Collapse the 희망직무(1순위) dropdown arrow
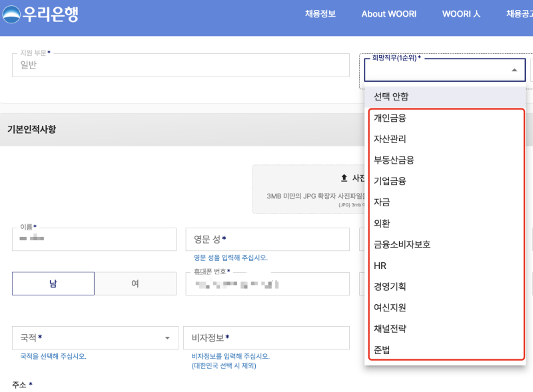533x392 pixels. (514, 70)
